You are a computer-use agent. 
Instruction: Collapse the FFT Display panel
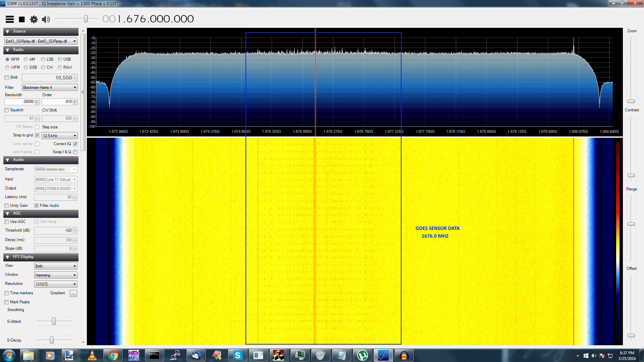coord(7,257)
